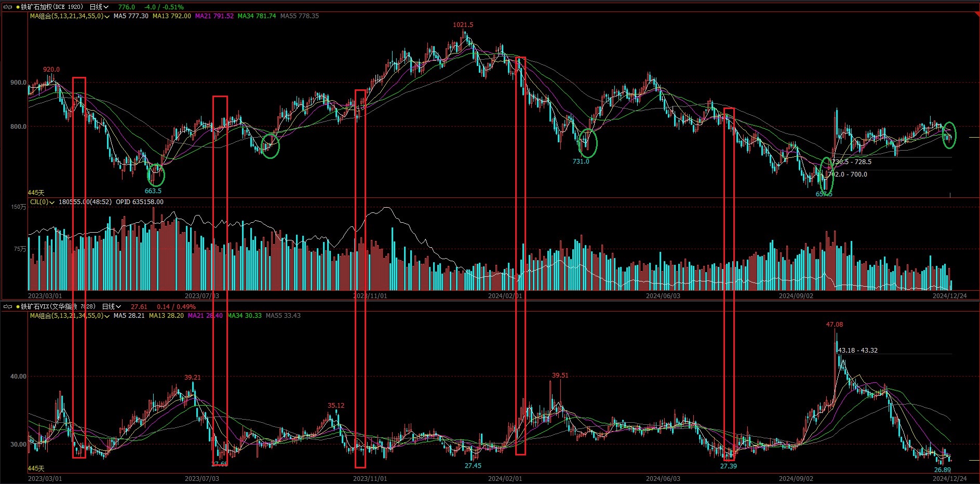Click the link icon beside 铁矿石加权

coord(7,7)
